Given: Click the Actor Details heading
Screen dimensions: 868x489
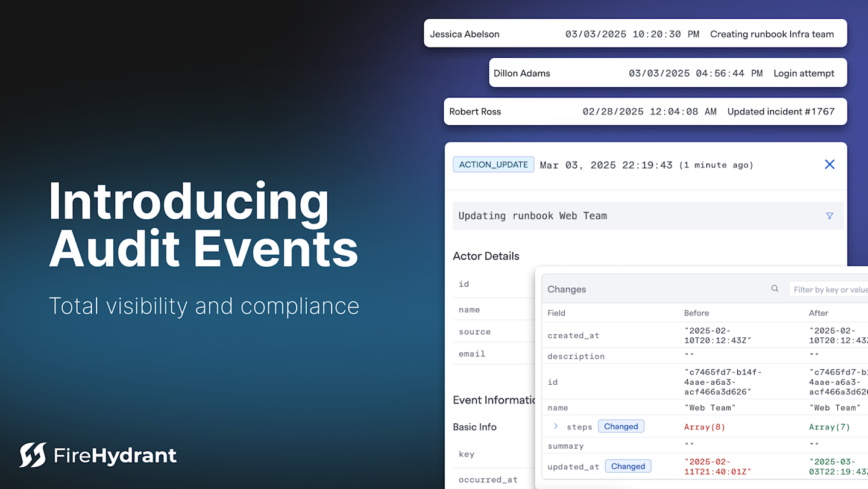Looking at the screenshot, I should click(486, 256).
